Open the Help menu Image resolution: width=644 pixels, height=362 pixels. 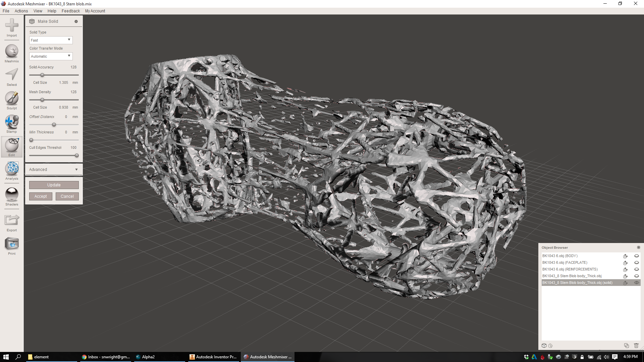click(x=52, y=11)
